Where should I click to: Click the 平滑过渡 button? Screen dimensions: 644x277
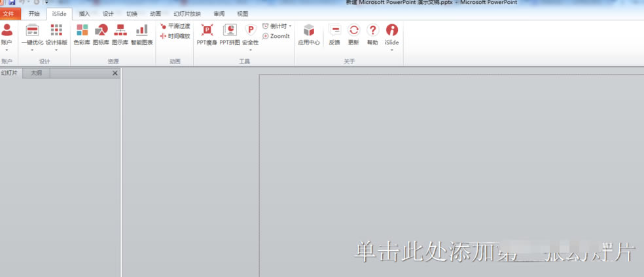click(x=175, y=26)
